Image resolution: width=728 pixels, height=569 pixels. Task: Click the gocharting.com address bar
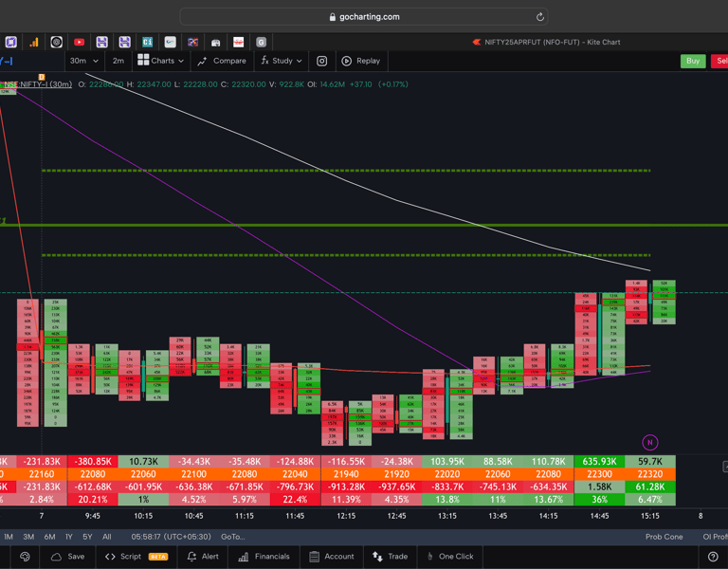click(x=364, y=17)
